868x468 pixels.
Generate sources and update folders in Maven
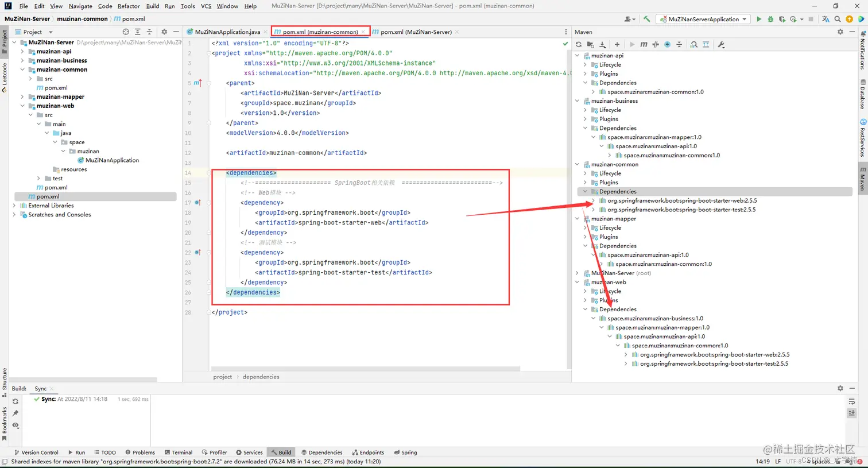click(x=590, y=44)
